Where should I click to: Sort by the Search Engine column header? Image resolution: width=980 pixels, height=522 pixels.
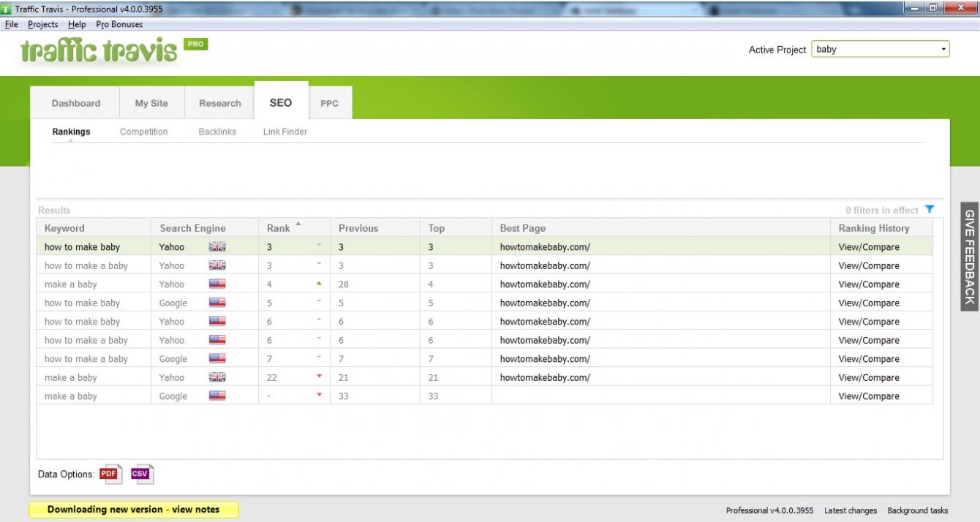pyautogui.click(x=205, y=228)
